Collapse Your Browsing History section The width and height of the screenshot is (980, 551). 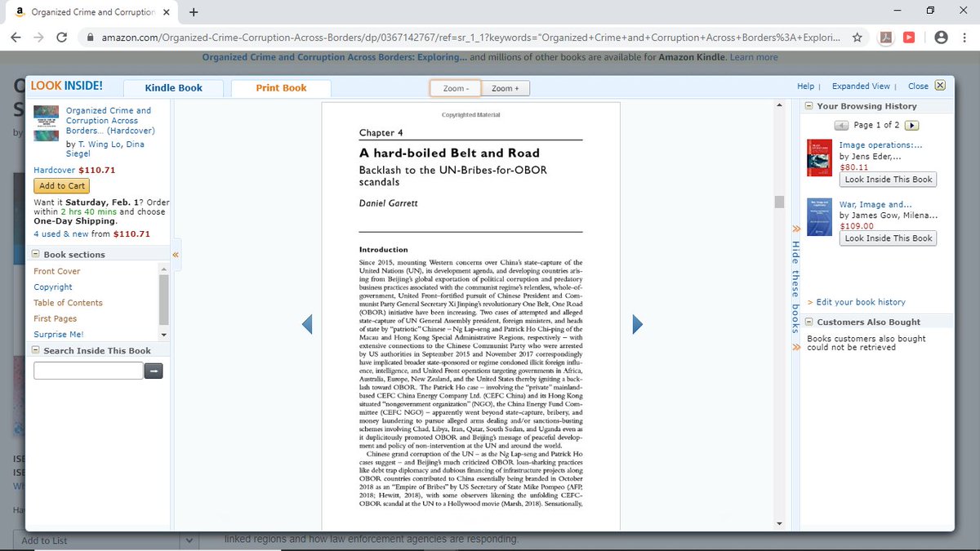pyautogui.click(x=808, y=106)
